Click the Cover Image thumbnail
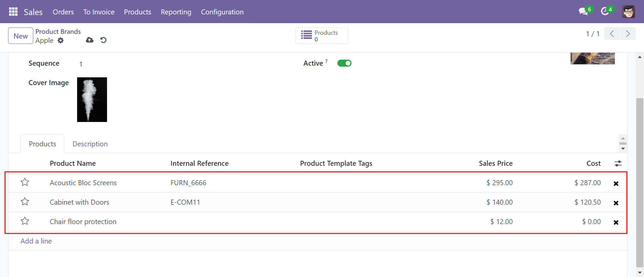The width and height of the screenshot is (644, 277). 92,100
